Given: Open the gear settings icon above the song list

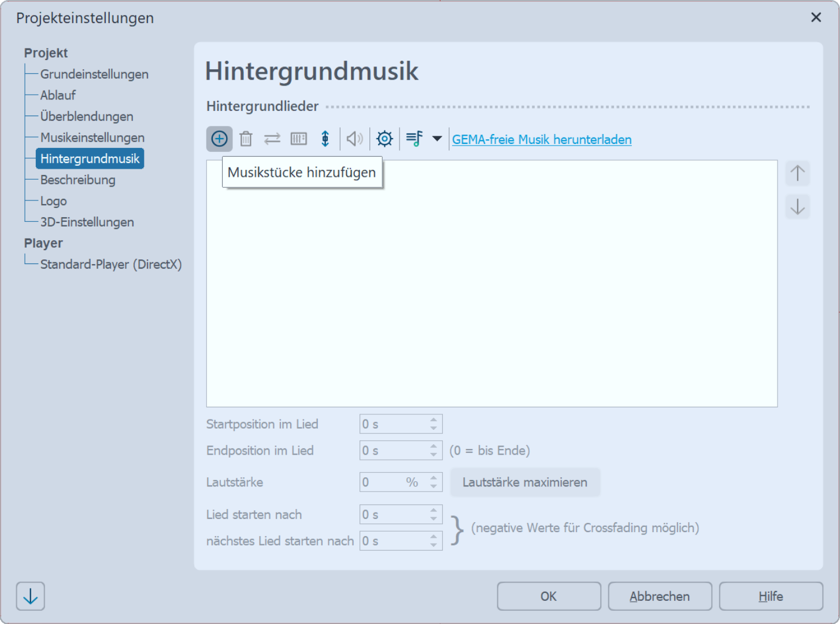Looking at the screenshot, I should pyautogui.click(x=384, y=139).
